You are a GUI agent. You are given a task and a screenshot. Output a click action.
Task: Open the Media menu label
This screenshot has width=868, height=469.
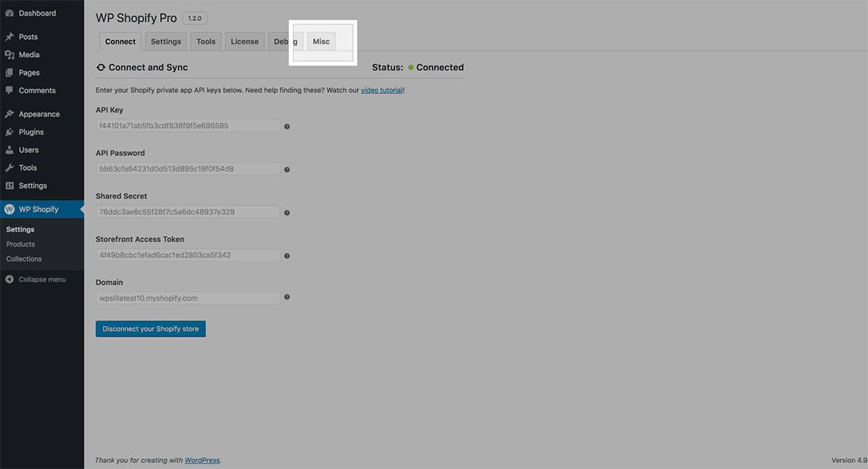29,55
